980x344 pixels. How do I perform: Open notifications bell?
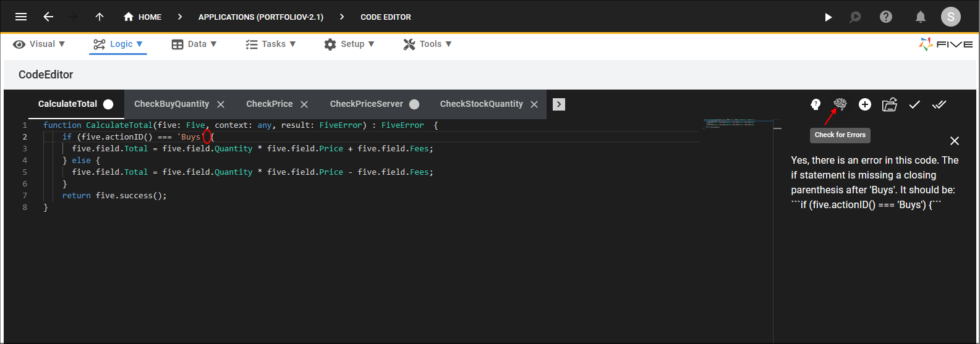(x=921, y=17)
